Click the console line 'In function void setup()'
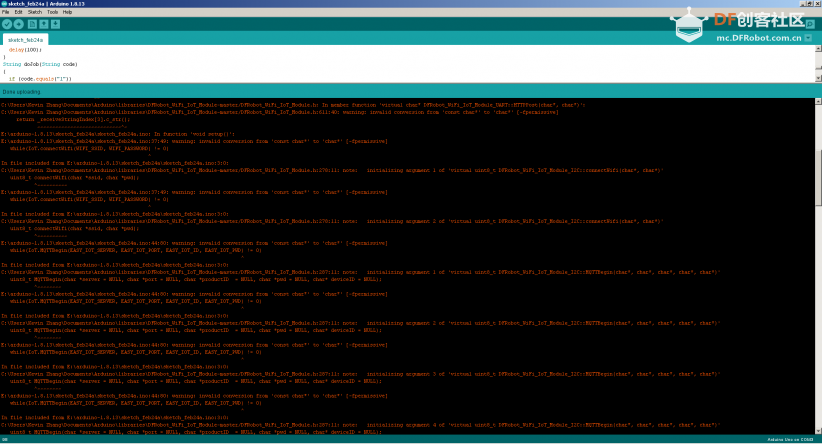Viewport: 822px width, 444px height. coord(118,134)
